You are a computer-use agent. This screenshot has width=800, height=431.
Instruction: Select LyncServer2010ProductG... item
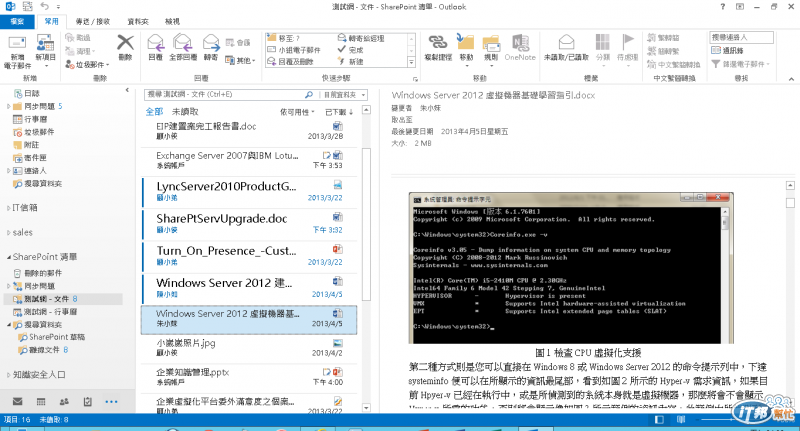pyautogui.click(x=249, y=191)
